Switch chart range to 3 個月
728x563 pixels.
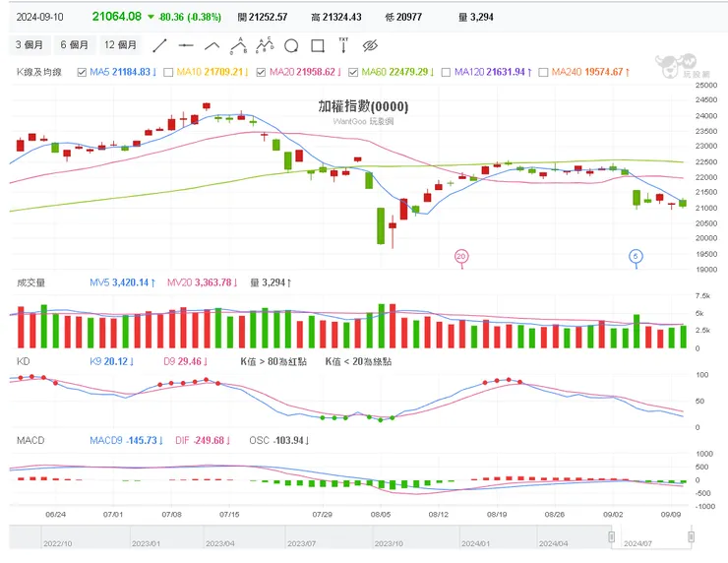click(30, 45)
